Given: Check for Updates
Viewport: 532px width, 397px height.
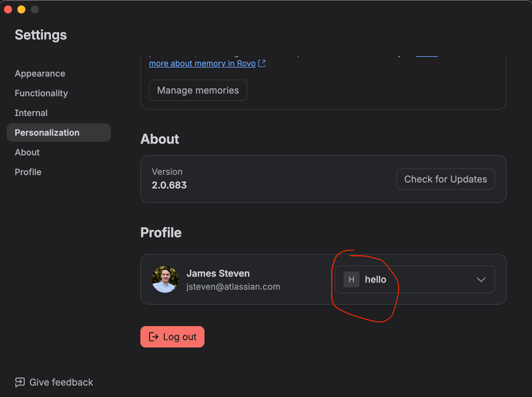Looking at the screenshot, I should pos(446,179).
